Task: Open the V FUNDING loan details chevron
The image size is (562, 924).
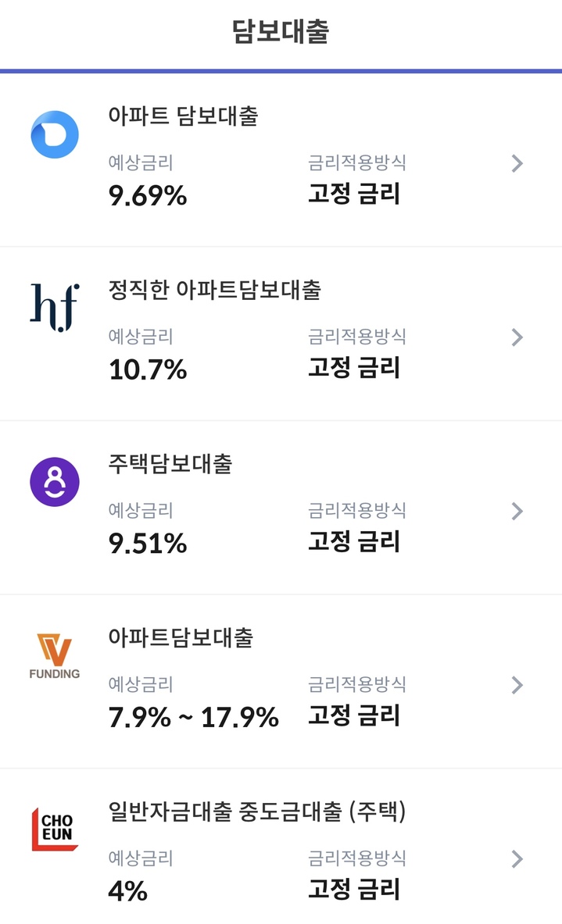Action: tap(517, 685)
